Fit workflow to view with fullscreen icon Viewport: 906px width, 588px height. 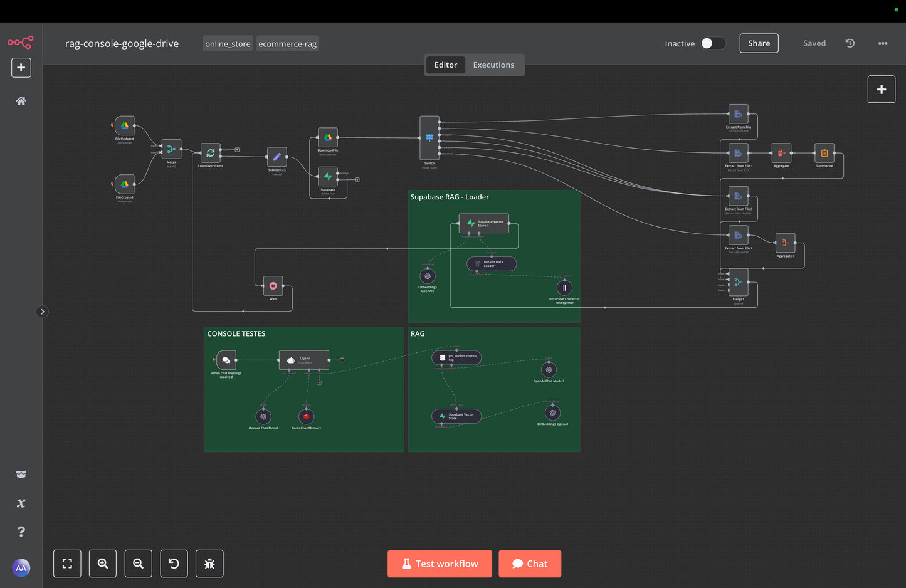(x=67, y=564)
